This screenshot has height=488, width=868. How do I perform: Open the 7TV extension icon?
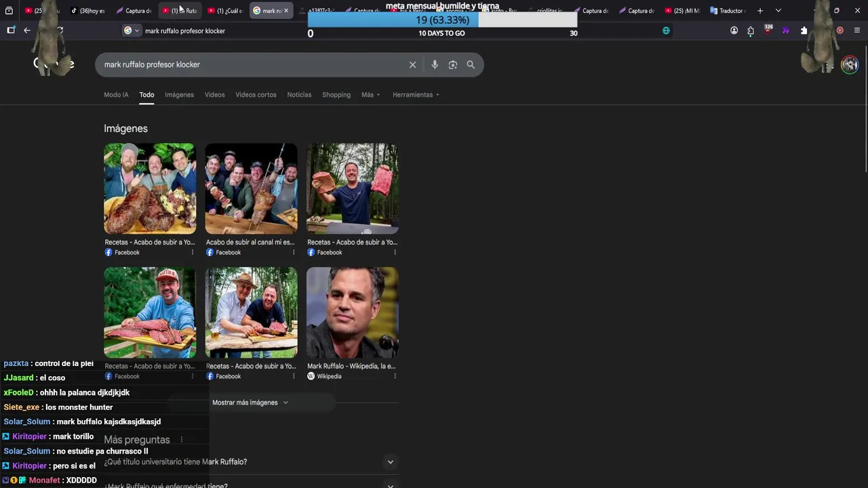click(x=786, y=30)
